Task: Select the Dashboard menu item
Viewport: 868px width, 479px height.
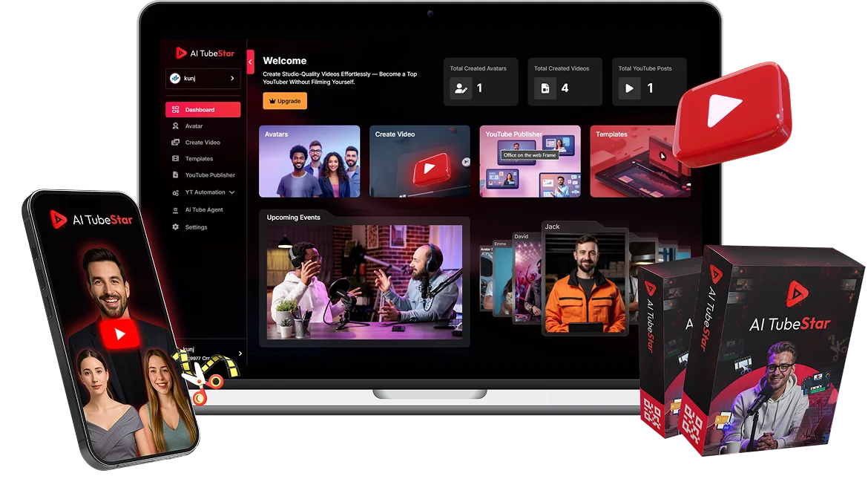Action: point(203,110)
